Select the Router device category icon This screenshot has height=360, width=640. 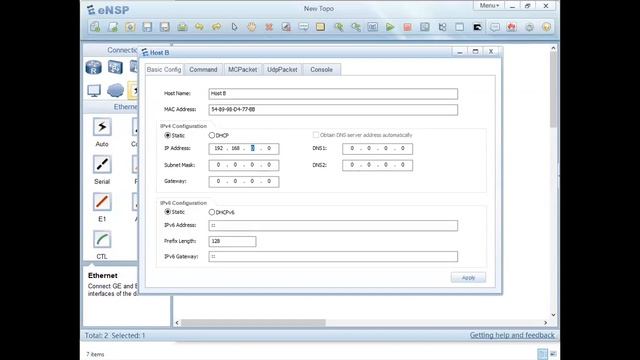click(x=93, y=67)
